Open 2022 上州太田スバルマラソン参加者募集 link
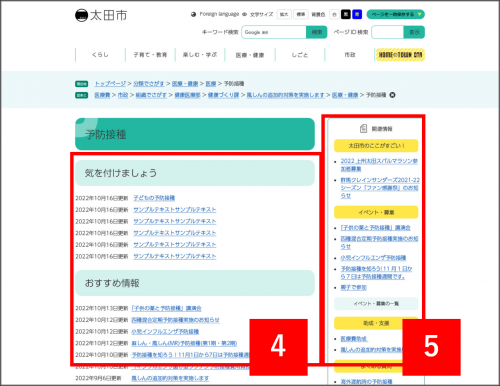Screen dimensions: 500x386 tap(379, 165)
